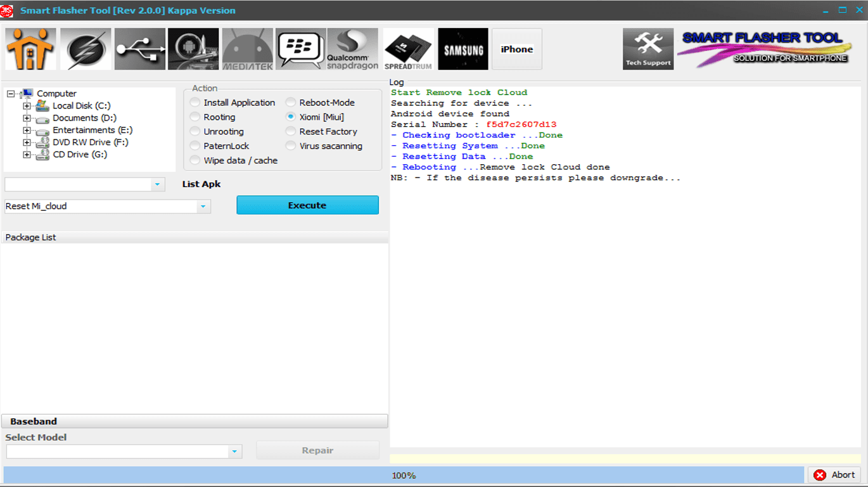Image resolution: width=868 pixels, height=487 pixels.
Task: Click the 'NB: - If the disease persists' line
Action: 535,178
